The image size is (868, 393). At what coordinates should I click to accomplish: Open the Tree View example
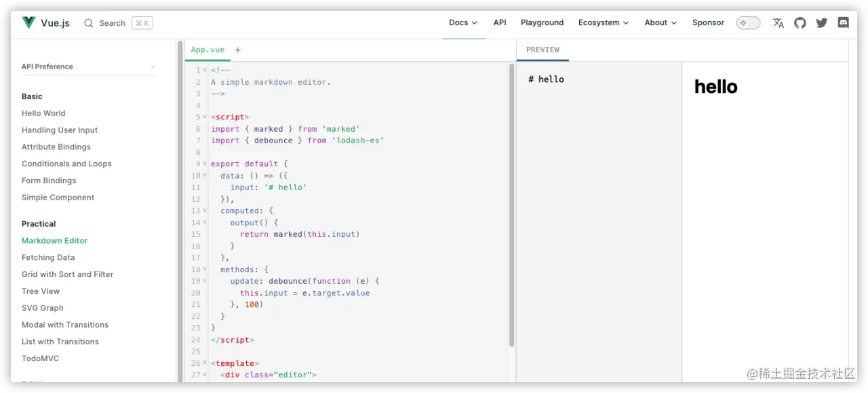coord(41,291)
